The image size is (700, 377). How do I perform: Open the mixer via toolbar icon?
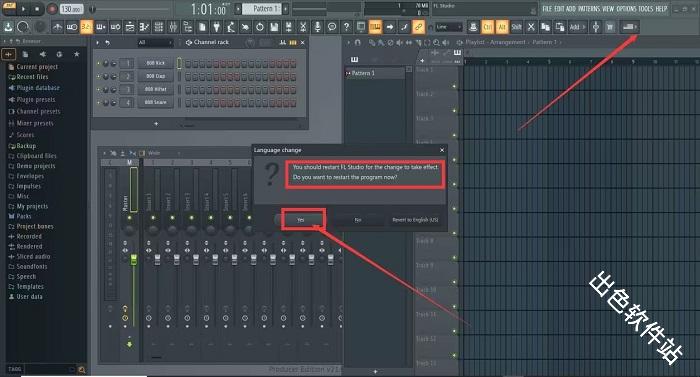[x=173, y=27]
